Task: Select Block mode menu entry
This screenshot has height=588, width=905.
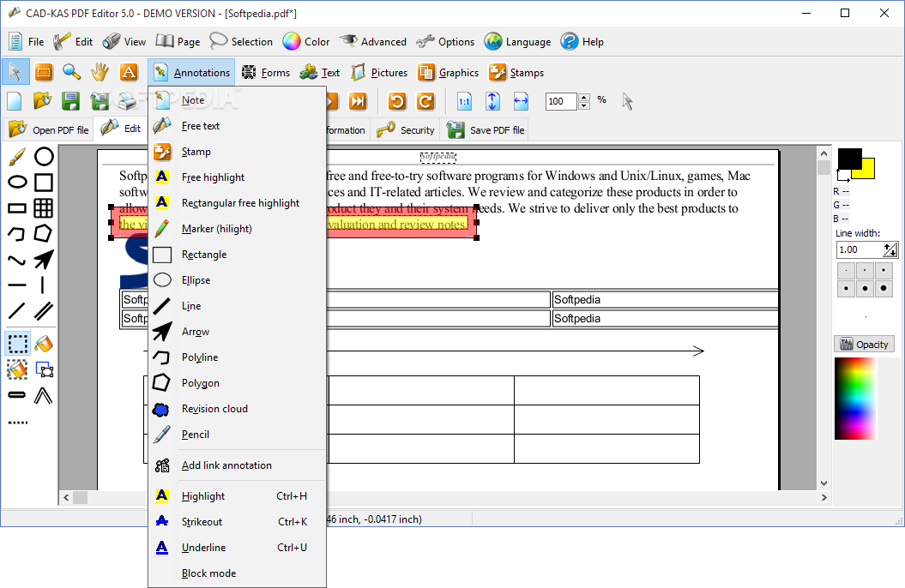Action: coord(238,573)
